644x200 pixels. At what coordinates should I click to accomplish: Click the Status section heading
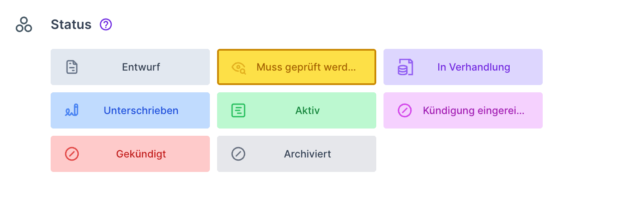pyautogui.click(x=71, y=24)
